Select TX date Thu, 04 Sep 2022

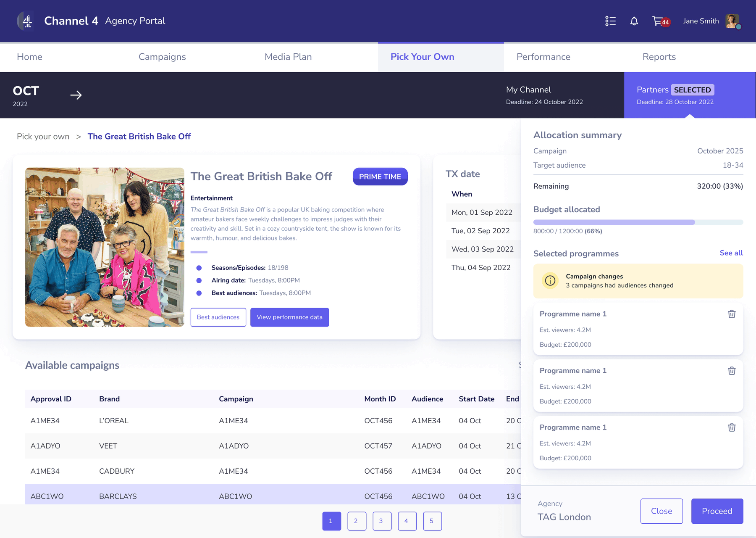click(x=483, y=268)
